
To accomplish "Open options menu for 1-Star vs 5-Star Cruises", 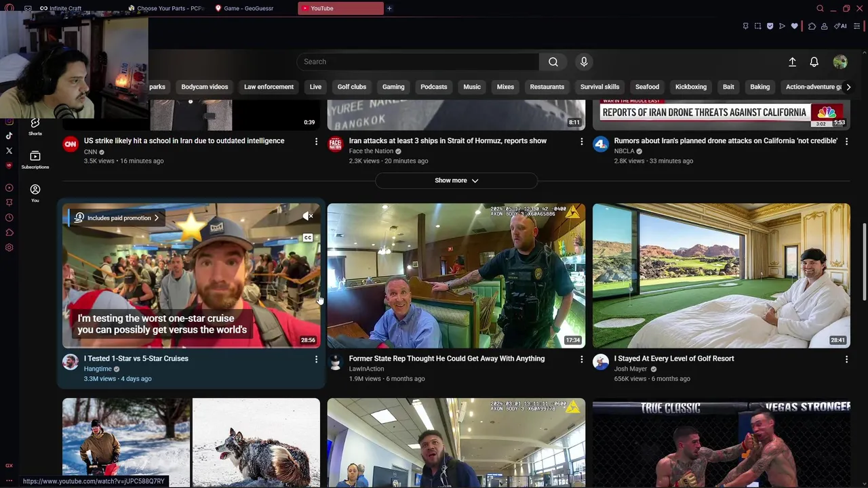I will pyautogui.click(x=316, y=359).
